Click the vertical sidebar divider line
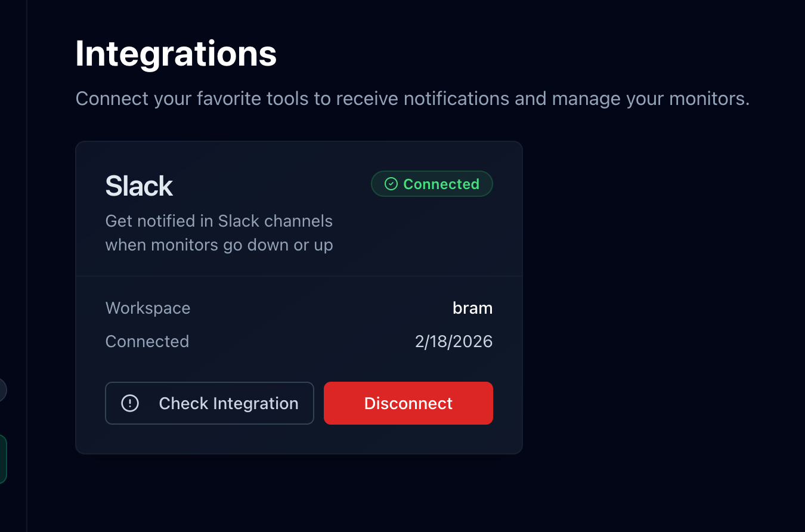The width and height of the screenshot is (805, 532). pos(27,239)
